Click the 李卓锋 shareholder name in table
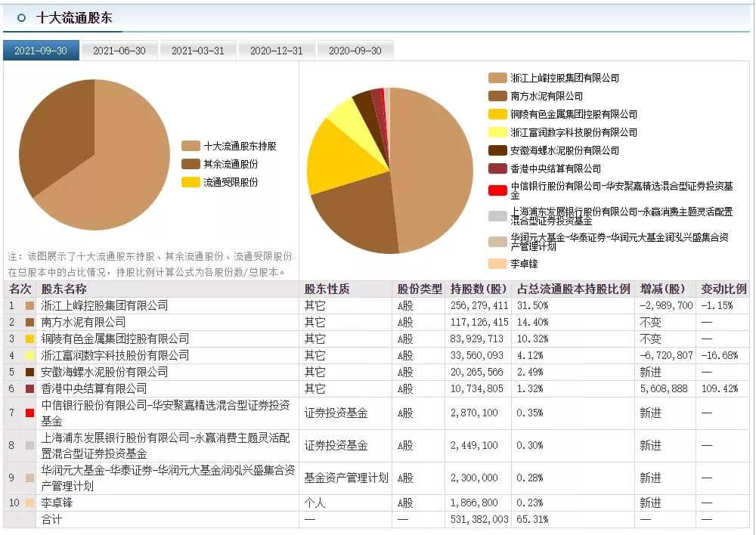The height and width of the screenshot is (535, 756). (57, 503)
